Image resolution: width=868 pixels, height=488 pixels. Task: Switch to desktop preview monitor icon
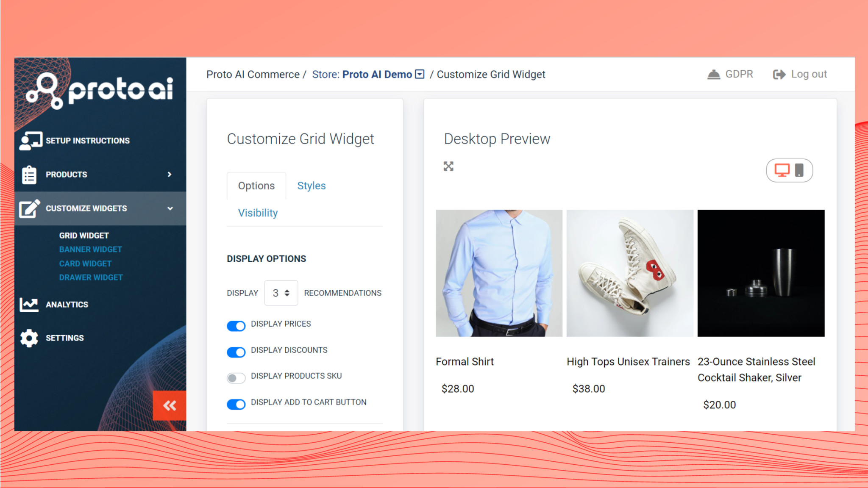(782, 170)
